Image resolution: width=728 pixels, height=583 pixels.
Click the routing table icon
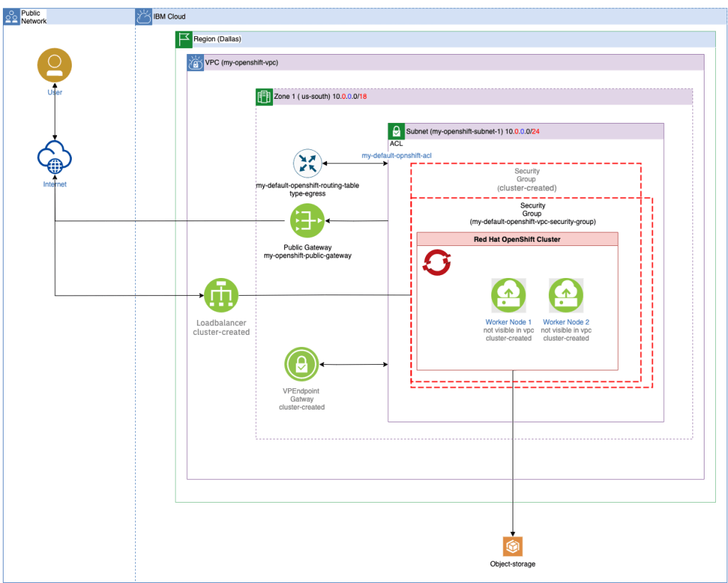pyautogui.click(x=307, y=164)
